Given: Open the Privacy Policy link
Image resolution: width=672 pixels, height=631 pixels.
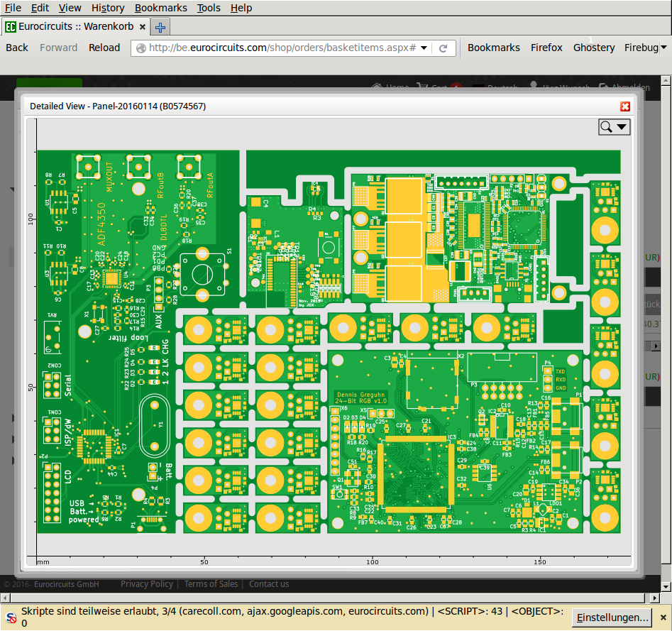Looking at the screenshot, I should click(147, 584).
